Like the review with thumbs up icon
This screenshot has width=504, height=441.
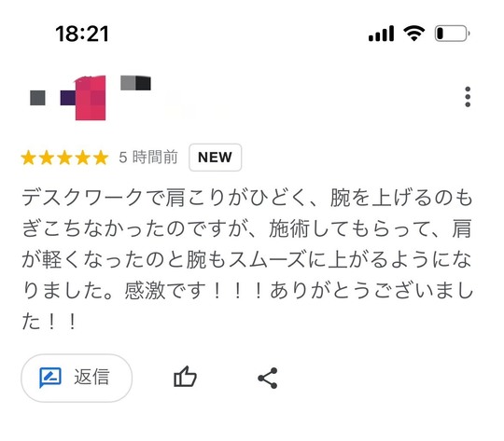pos(185,377)
